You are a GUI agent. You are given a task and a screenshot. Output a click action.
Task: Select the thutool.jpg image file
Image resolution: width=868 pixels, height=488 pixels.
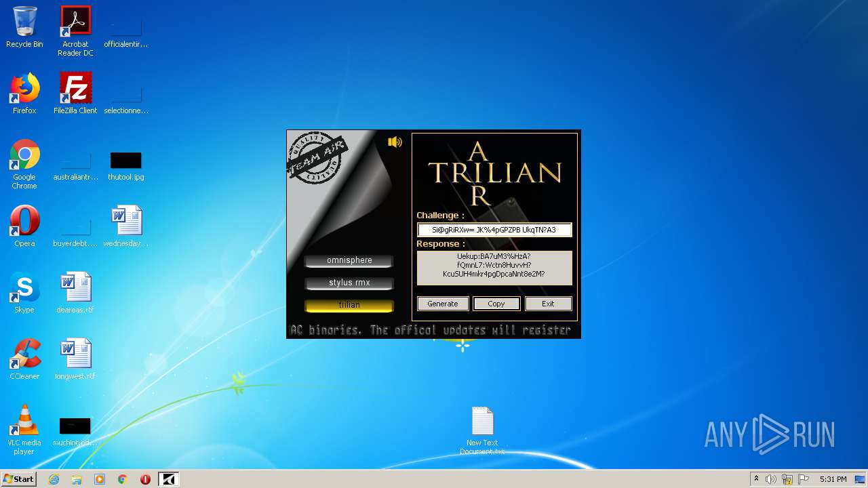point(126,164)
